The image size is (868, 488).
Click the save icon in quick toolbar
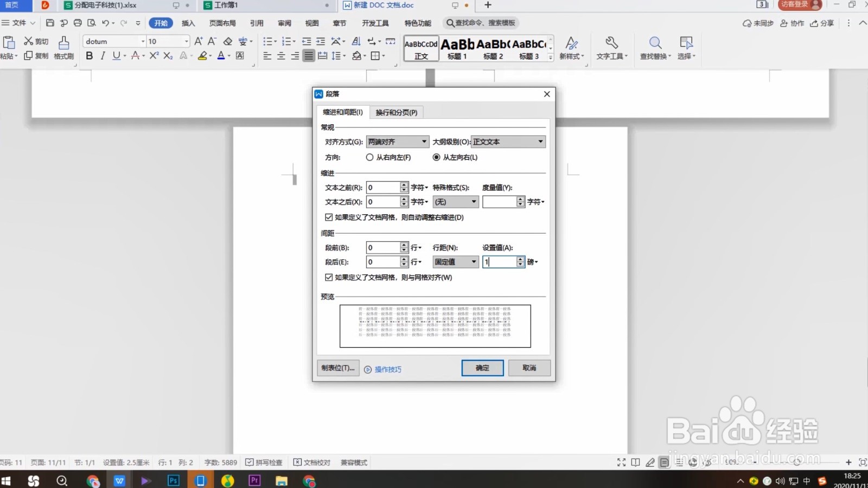50,23
